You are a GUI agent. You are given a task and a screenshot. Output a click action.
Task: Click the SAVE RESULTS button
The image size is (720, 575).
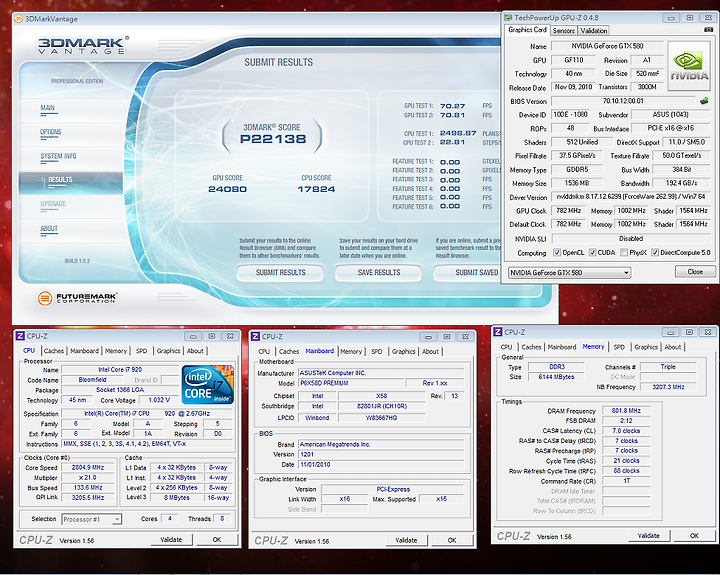pos(379,273)
